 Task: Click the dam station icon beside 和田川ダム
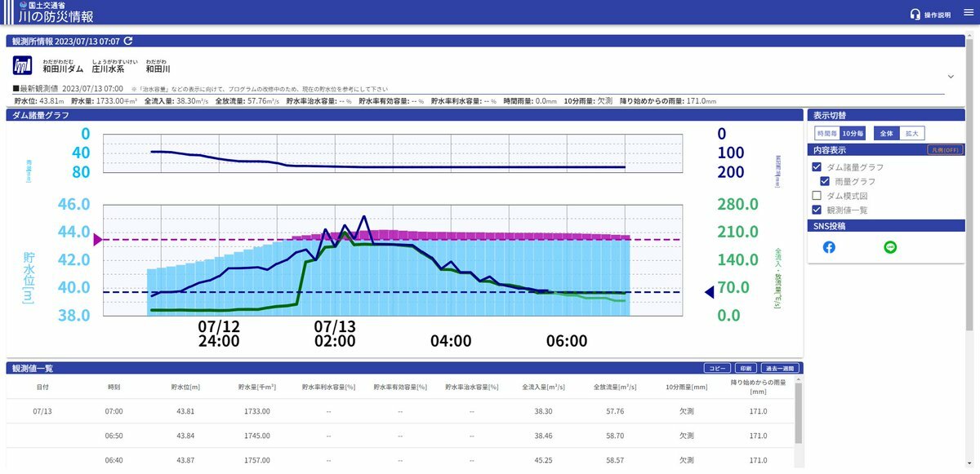click(x=22, y=65)
